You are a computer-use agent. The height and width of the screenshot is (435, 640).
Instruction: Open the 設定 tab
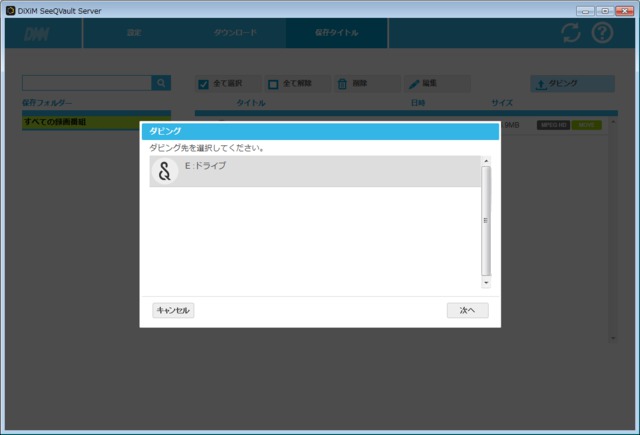134,33
